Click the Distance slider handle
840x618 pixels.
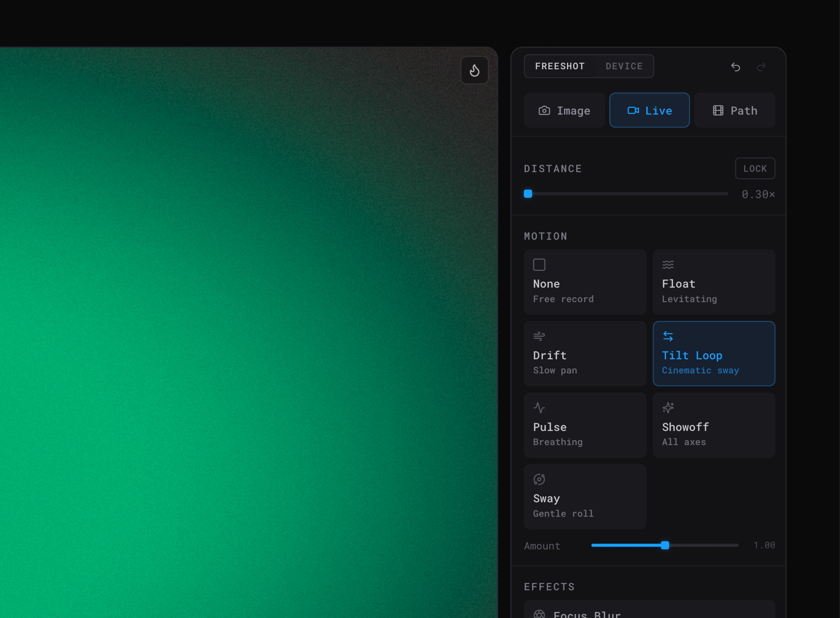(x=528, y=194)
